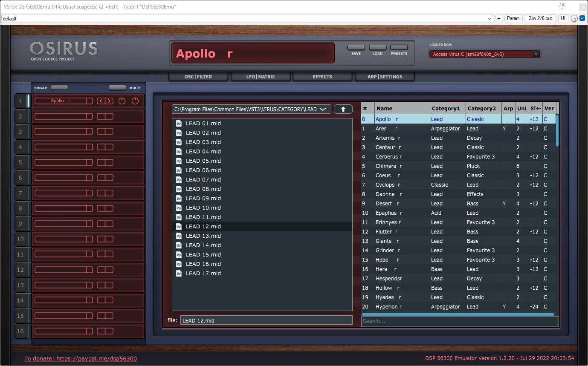
Task: Click the file icon of LEAD 06.mid
Action: tap(179, 170)
